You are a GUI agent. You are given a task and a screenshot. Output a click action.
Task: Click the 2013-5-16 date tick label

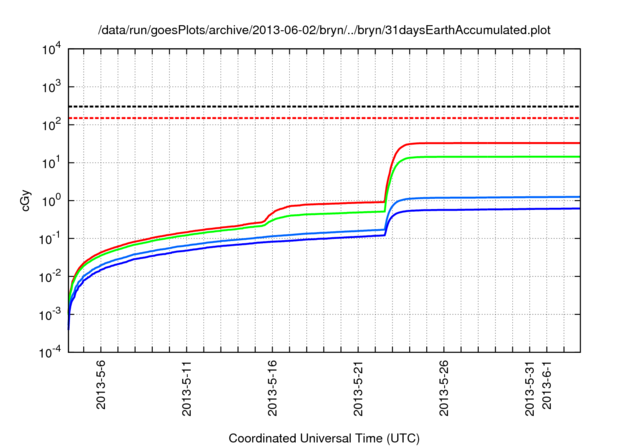click(x=272, y=388)
